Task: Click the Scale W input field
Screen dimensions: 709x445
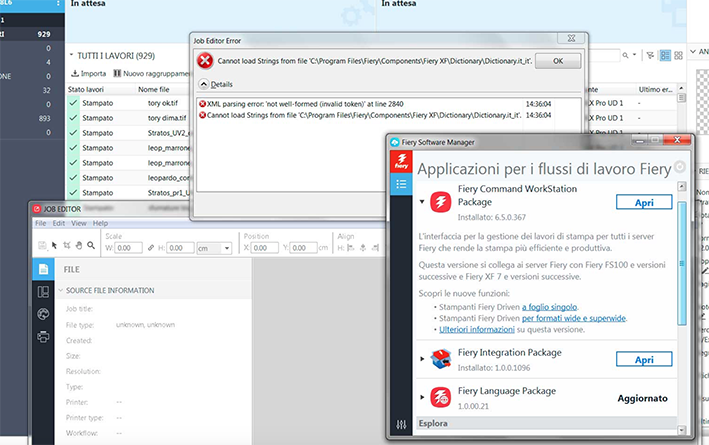Action: tap(128, 248)
